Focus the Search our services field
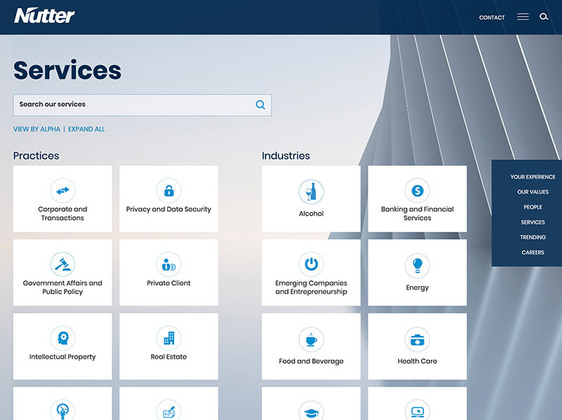 (142, 105)
